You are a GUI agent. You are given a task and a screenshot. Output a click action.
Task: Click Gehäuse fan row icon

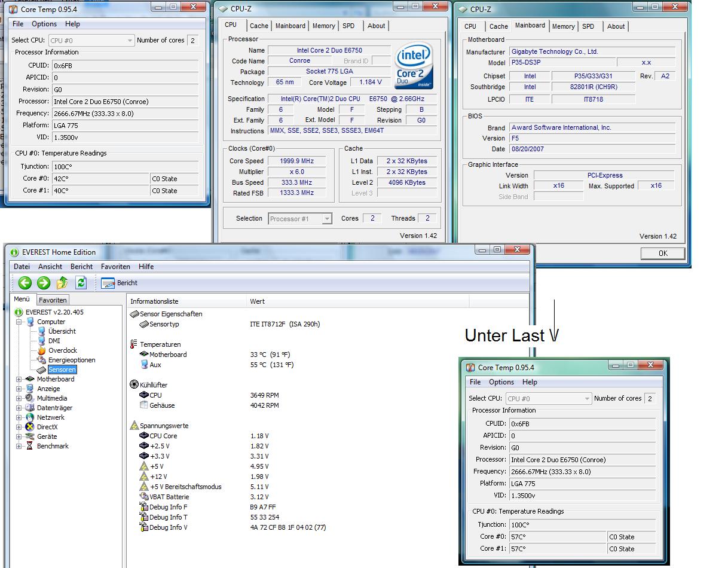pyautogui.click(x=144, y=405)
